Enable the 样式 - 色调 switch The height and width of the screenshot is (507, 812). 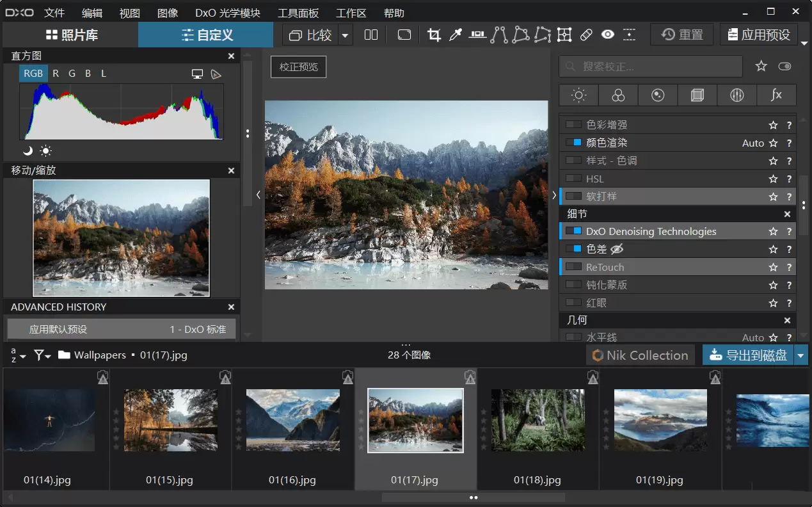point(574,161)
